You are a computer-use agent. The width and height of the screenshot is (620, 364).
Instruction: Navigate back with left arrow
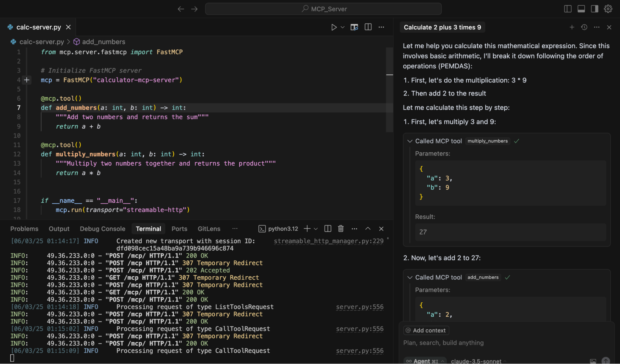click(181, 9)
